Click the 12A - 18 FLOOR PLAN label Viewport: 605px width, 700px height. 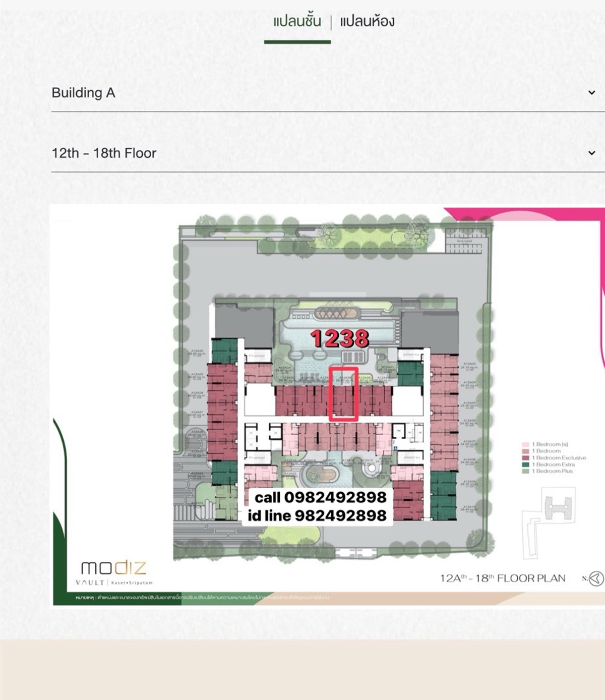(504, 578)
